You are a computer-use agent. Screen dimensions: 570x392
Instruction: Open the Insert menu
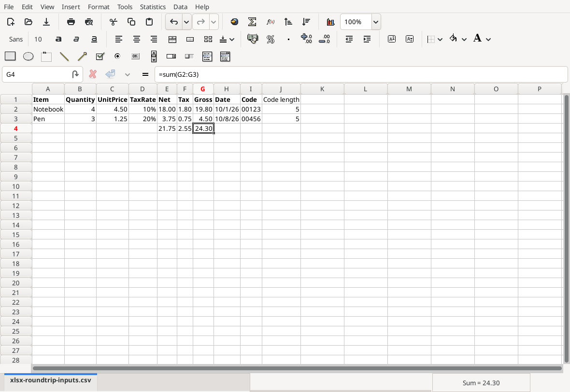tap(71, 7)
